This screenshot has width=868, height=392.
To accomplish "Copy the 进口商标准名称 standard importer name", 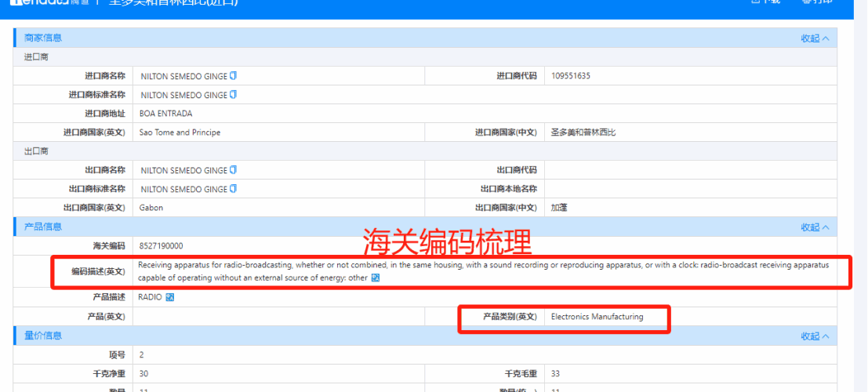I will [x=233, y=95].
